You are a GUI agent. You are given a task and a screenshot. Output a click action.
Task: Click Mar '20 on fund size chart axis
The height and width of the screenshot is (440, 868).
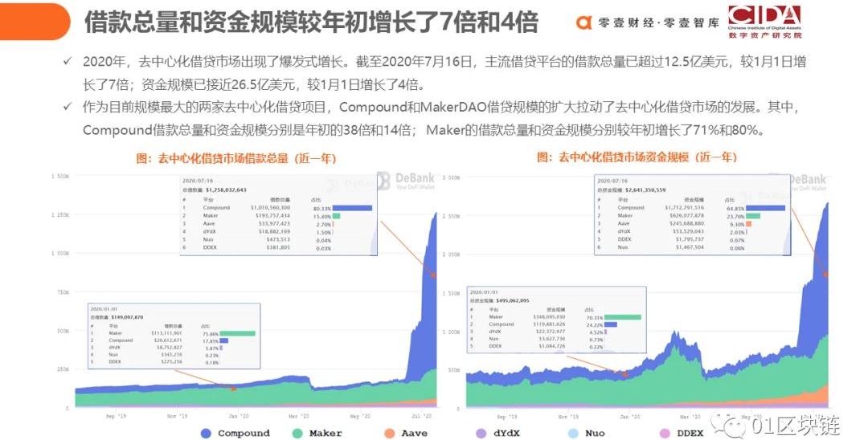690,416
